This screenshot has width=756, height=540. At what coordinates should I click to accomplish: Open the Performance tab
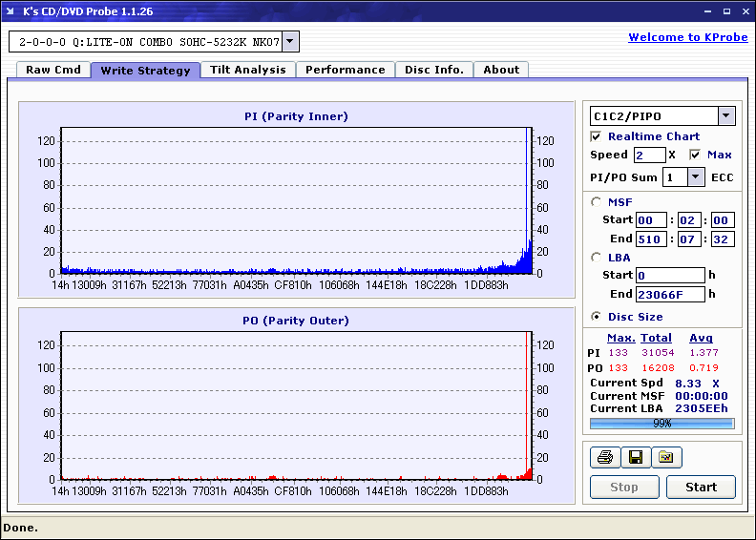346,70
